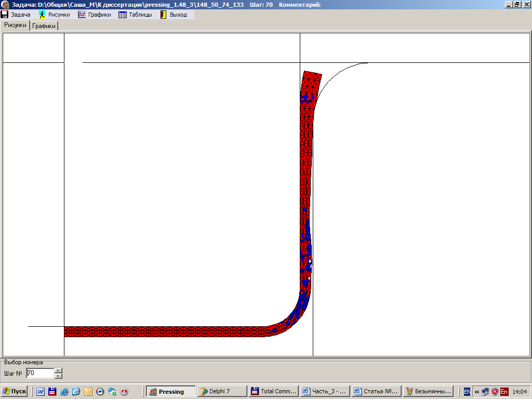Switch to the Графики tab
This screenshot has width=532, height=399.
[44, 26]
